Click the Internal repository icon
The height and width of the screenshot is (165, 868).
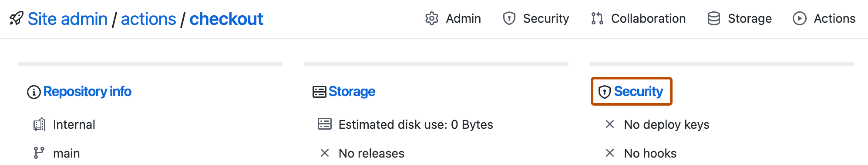point(39,124)
